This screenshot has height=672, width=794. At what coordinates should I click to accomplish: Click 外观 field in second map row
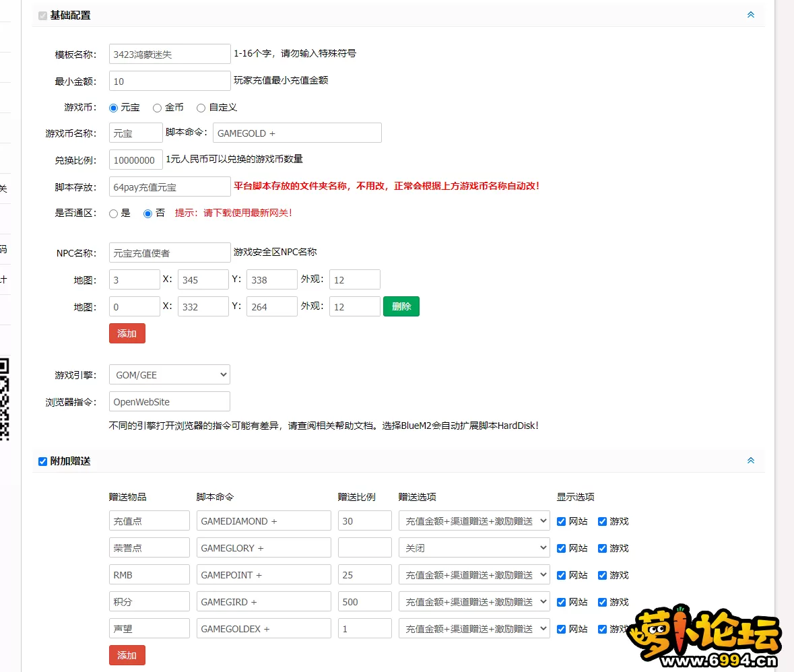(354, 306)
